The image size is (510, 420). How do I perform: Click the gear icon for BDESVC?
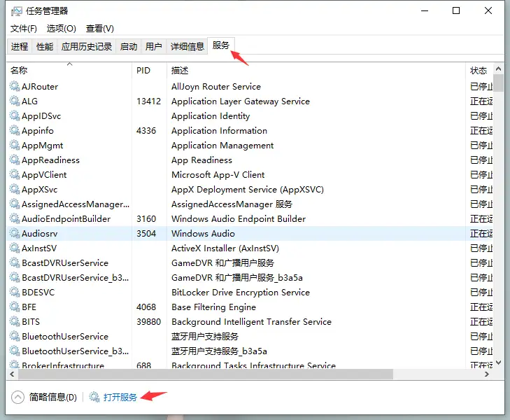(14, 293)
